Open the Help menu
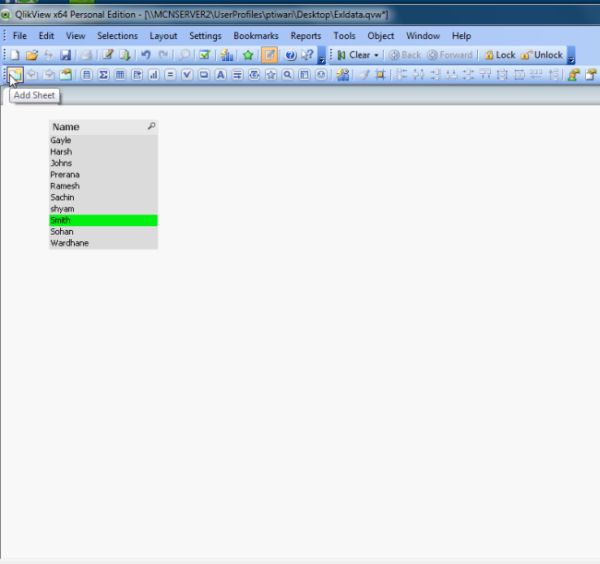This screenshot has height=564, width=600. (461, 36)
